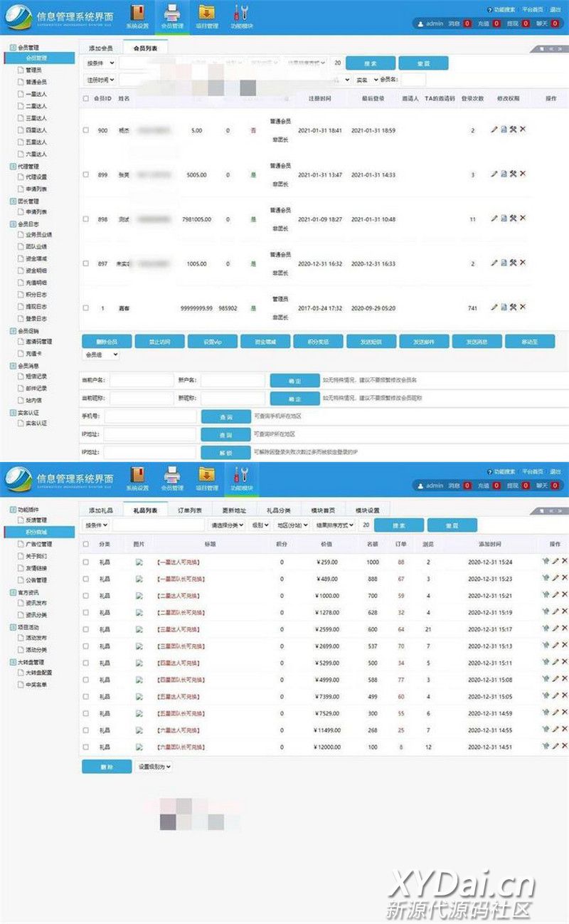569x924 pixels.
Task: Delete the ¥1000.00 gift with X icon
Action: click(x=565, y=595)
